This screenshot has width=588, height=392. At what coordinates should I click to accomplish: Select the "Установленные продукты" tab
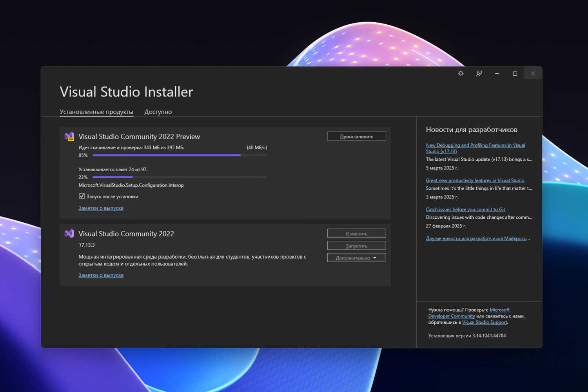[96, 112]
